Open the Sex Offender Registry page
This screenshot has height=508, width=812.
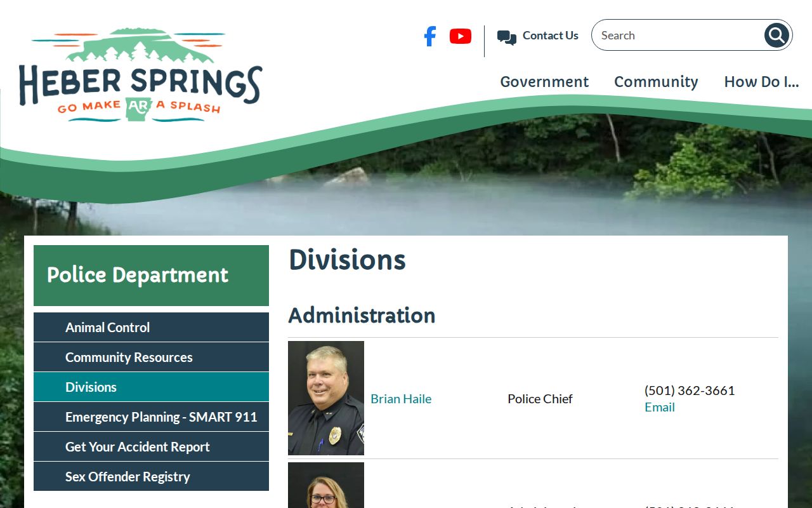(151, 476)
